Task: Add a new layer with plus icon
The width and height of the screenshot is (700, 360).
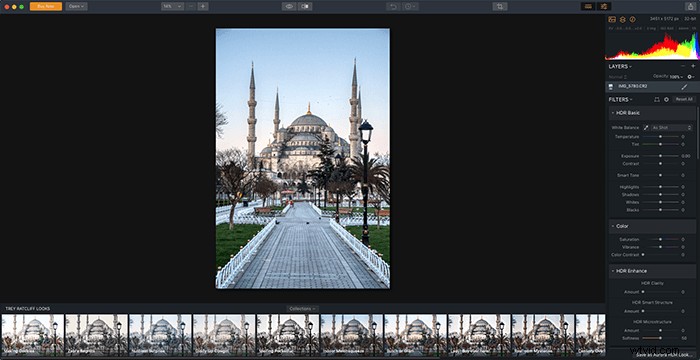Action: click(693, 66)
